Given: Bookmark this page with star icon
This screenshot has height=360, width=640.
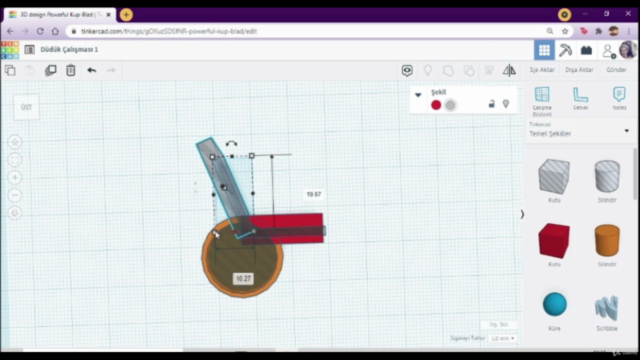Looking at the screenshot, I should pos(565,31).
